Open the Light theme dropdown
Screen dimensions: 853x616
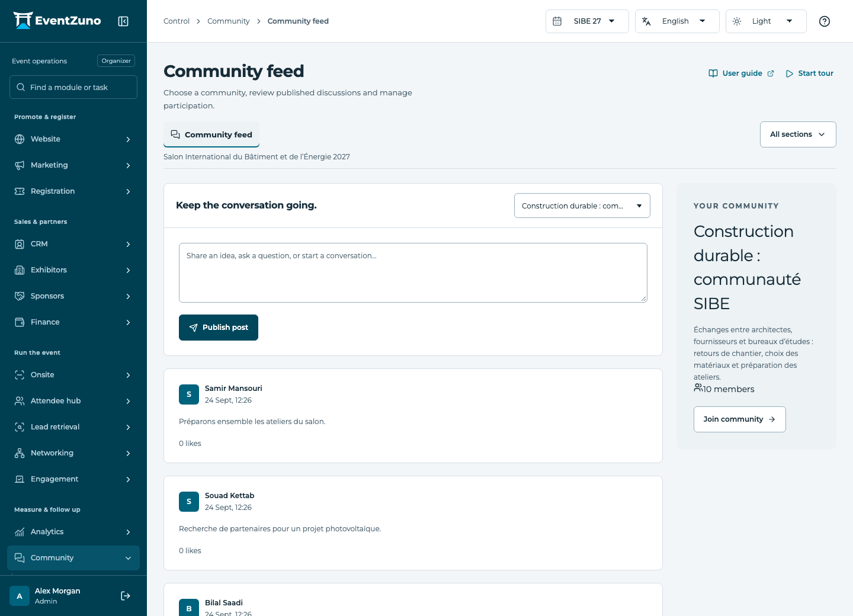766,21
